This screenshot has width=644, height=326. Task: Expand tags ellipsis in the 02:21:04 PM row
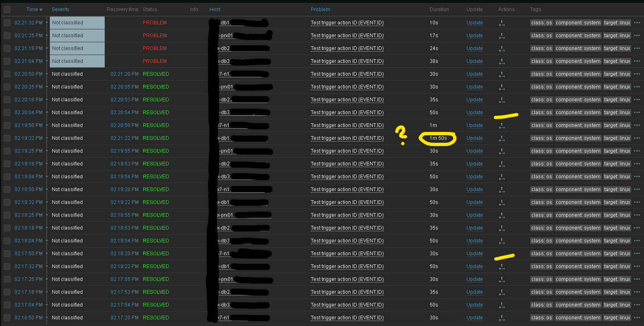pos(637,61)
